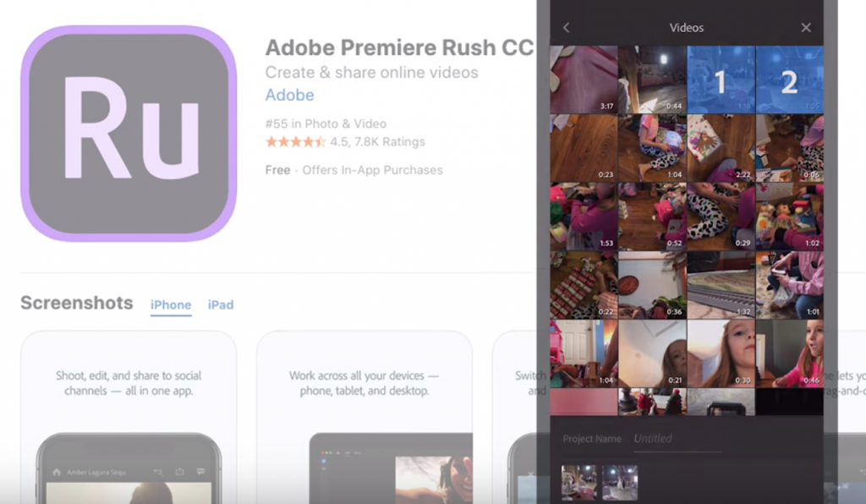Pick the 1:32 train track video
The width and height of the screenshot is (866, 504).
tap(721, 285)
